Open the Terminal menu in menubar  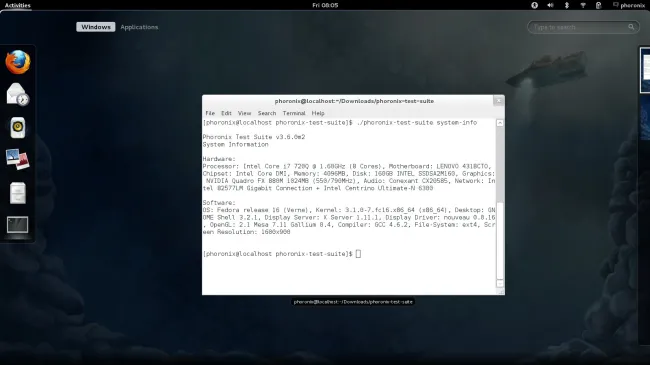pyautogui.click(x=294, y=113)
